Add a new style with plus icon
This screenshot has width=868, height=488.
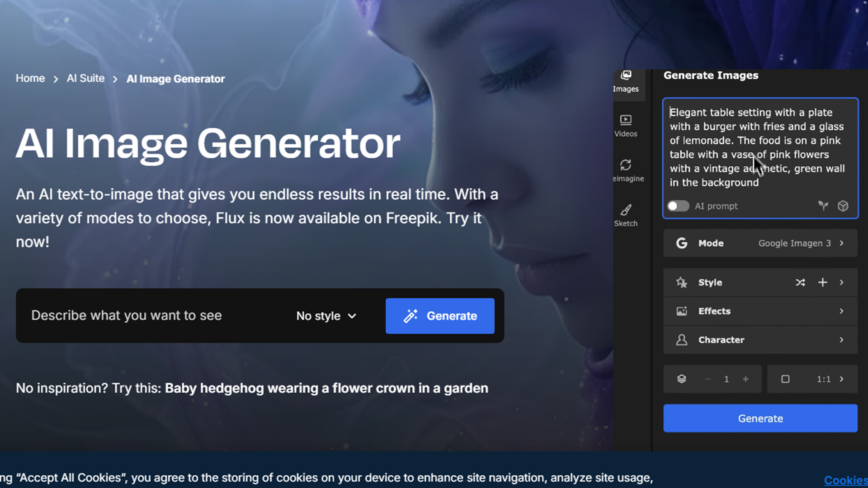(x=822, y=282)
